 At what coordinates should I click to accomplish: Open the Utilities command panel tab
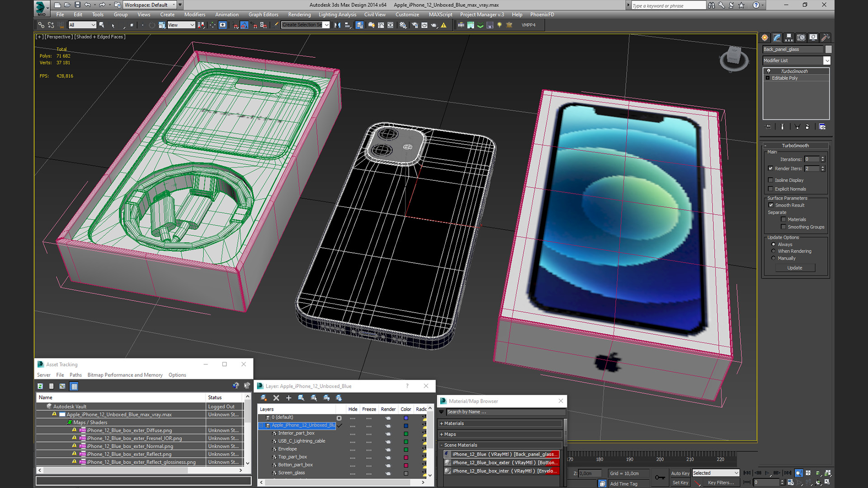click(826, 38)
